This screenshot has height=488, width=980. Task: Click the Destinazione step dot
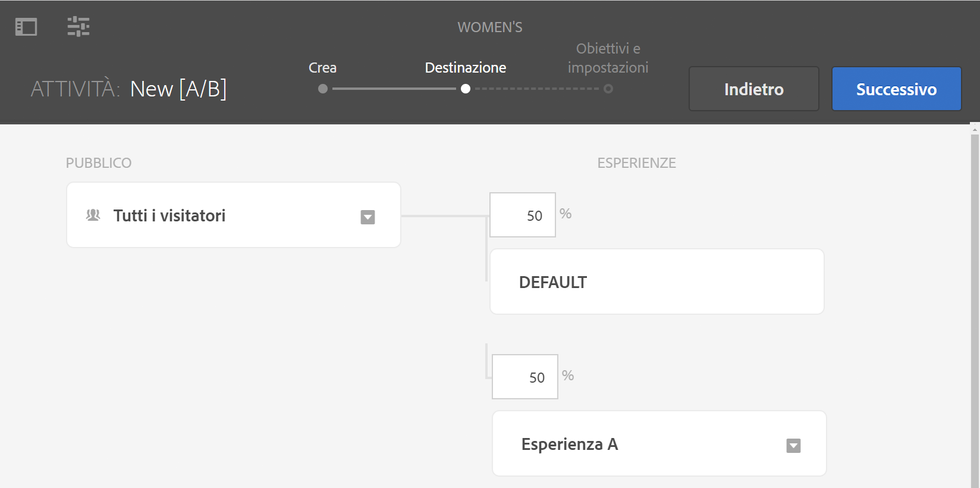466,89
